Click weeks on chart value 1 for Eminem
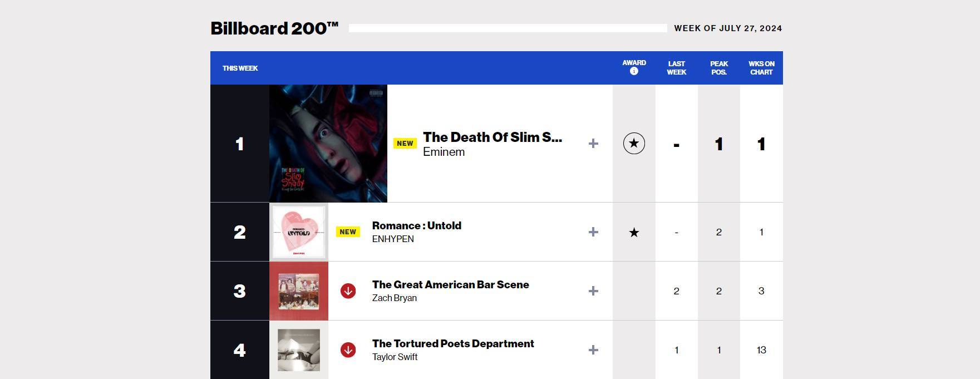Screen dimensions: 980x379 (761, 144)
